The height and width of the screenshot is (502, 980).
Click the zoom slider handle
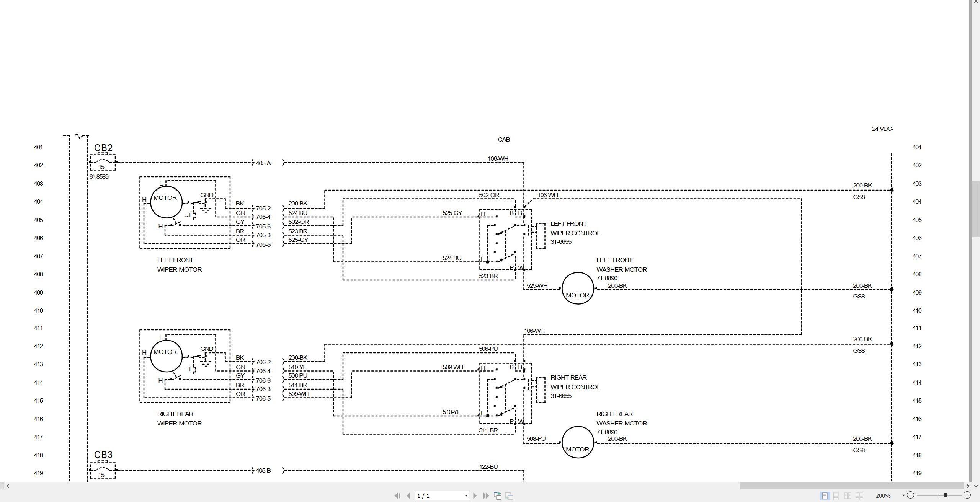[x=945, y=495]
